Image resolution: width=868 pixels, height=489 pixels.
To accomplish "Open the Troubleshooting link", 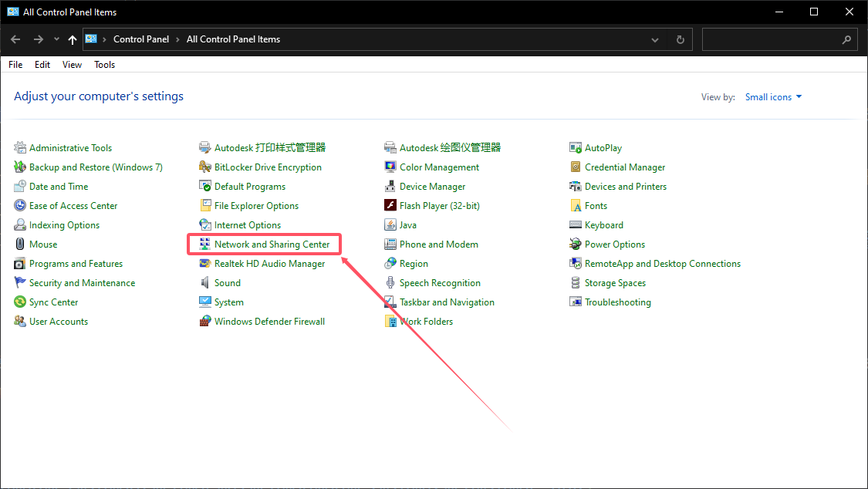I will (618, 302).
